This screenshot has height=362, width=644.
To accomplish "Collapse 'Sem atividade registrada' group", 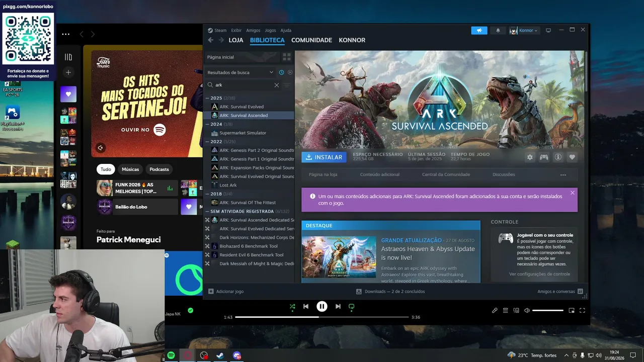I will point(207,211).
